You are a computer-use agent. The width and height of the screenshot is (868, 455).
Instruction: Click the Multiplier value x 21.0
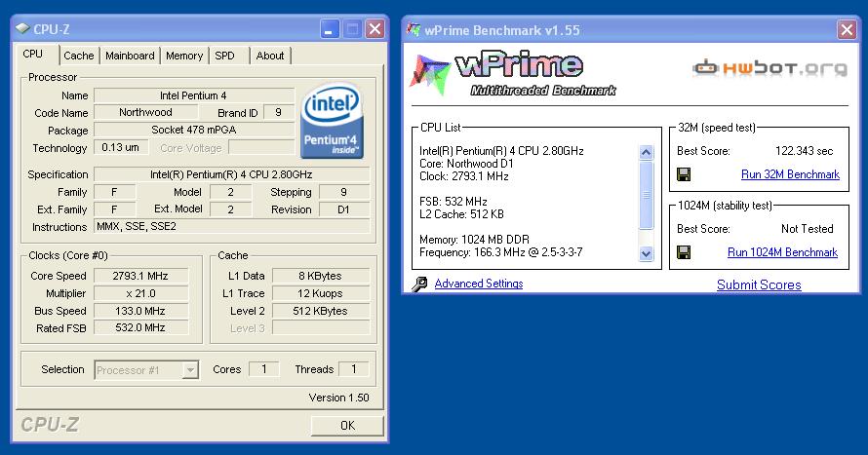point(140,293)
